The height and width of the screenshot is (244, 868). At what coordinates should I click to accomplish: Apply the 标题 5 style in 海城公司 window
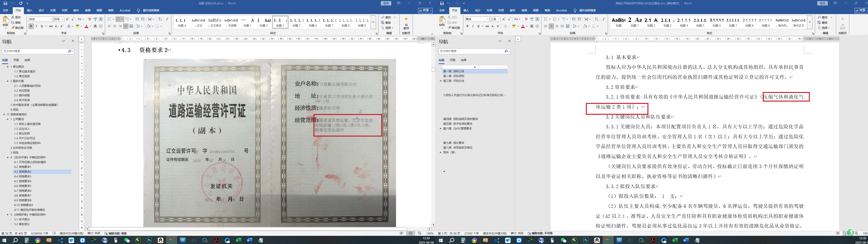(700, 22)
